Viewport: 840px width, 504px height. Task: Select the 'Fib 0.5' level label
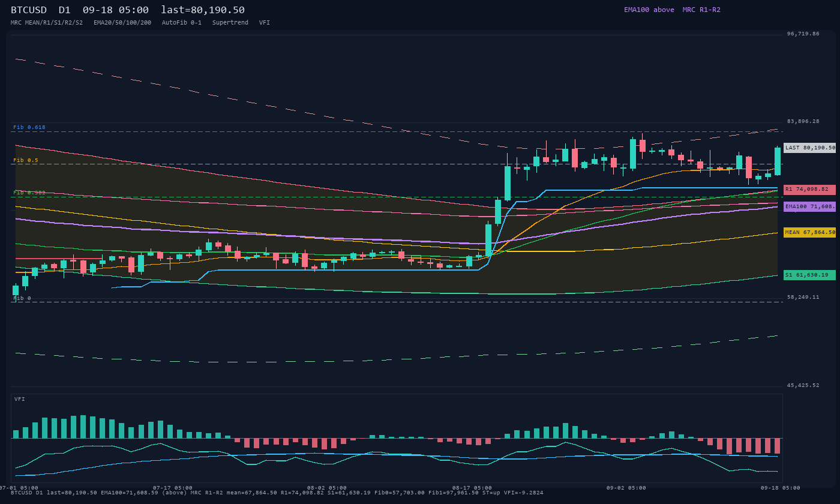coord(26,160)
